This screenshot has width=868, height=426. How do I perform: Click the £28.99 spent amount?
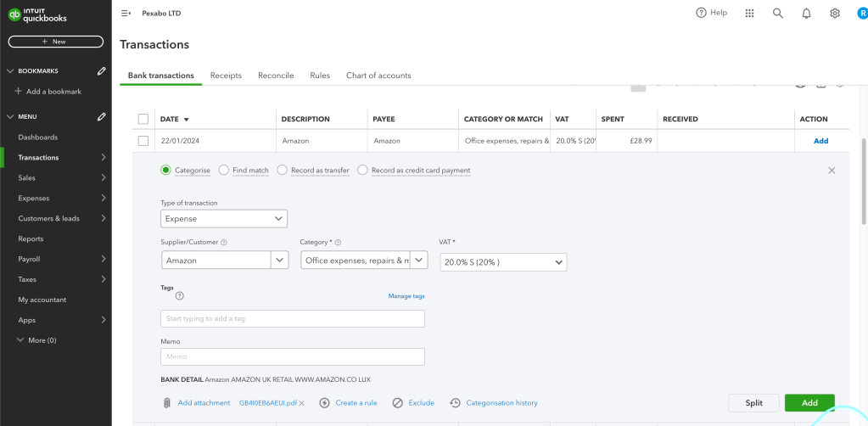click(x=641, y=141)
